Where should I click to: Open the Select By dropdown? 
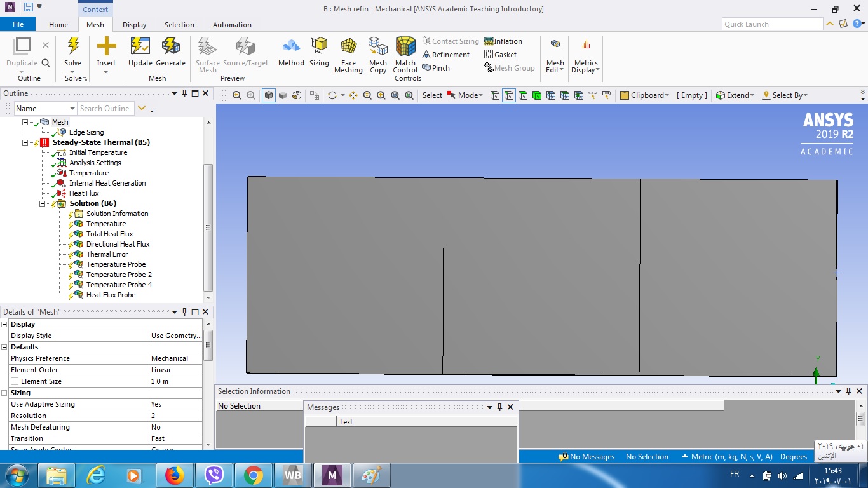point(785,95)
